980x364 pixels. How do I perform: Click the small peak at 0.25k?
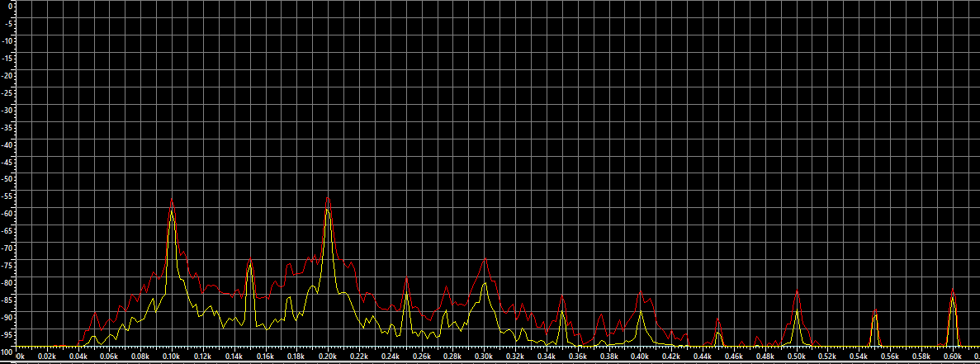406,281
